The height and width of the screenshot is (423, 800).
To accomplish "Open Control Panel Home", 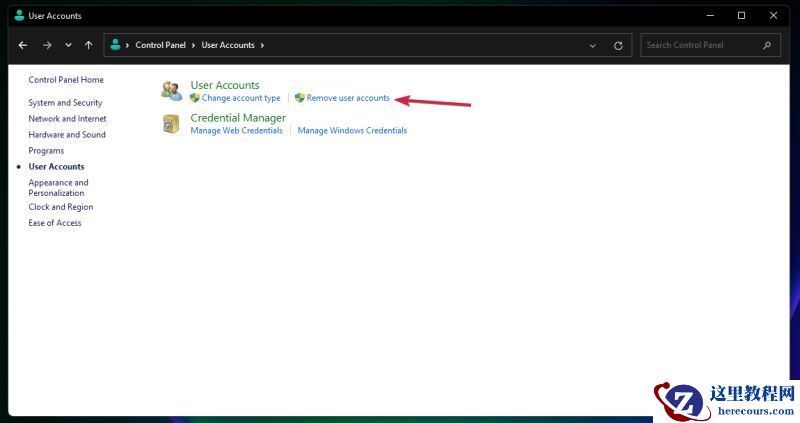I will pos(66,80).
